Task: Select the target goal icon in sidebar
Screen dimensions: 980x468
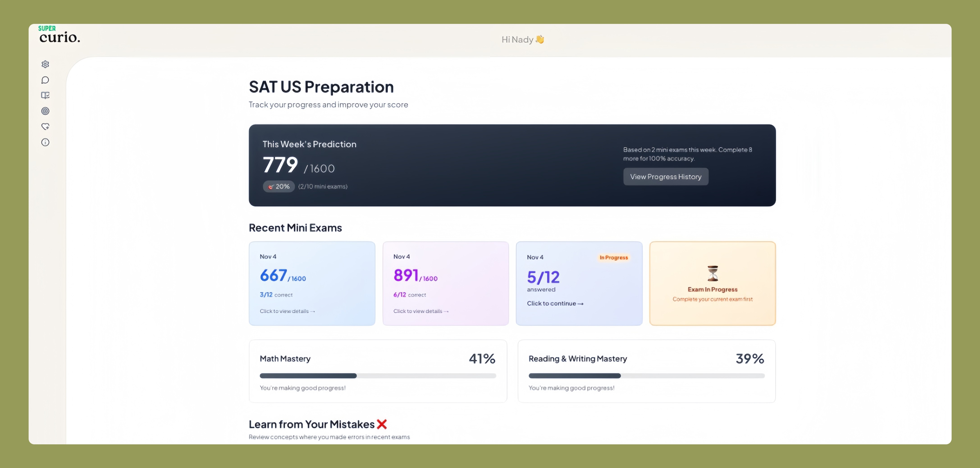Action: point(45,111)
